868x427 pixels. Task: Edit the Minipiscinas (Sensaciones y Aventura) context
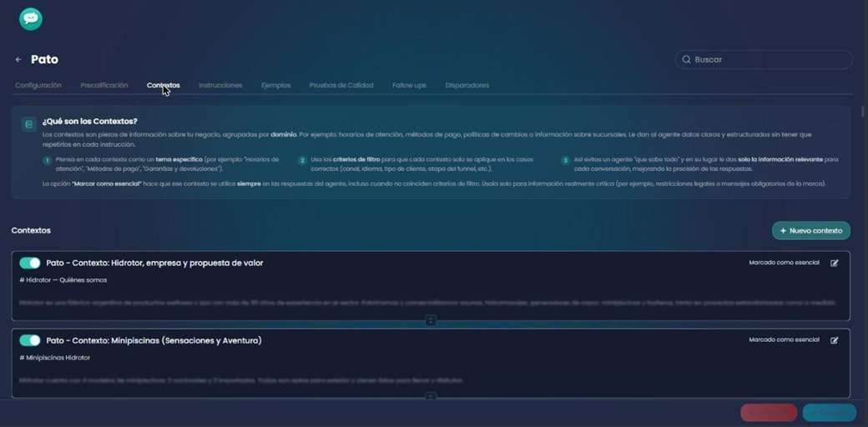[835, 340]
